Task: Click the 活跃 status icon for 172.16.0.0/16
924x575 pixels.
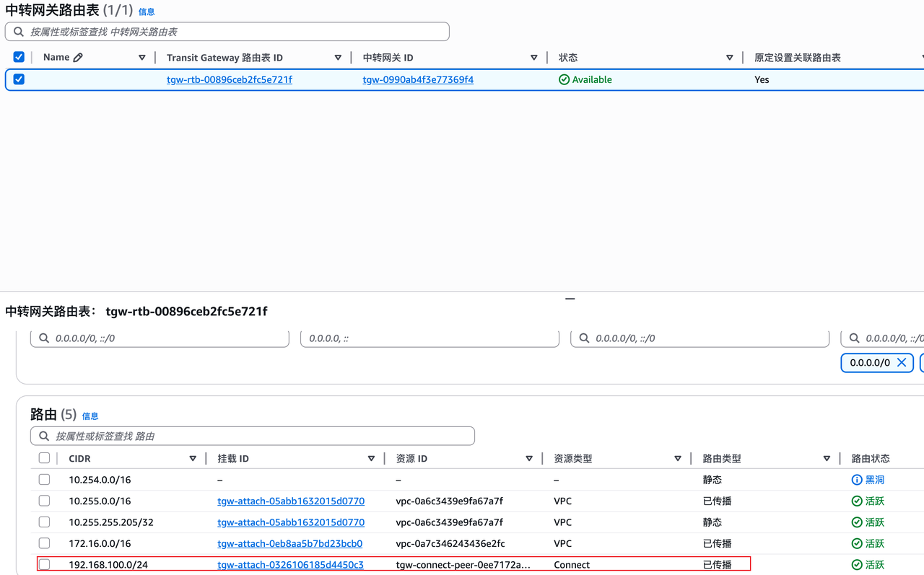Action: 857,544
